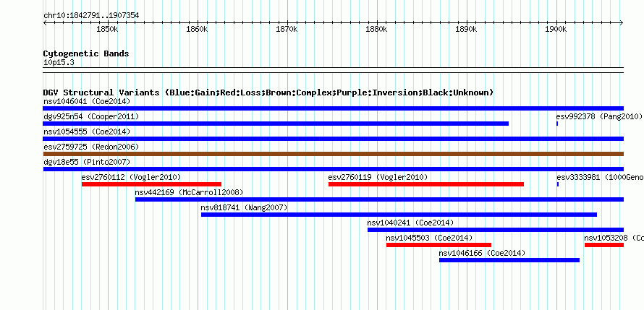Open variant esv2760119 (Vogler2010) label
This screenshot has width=644, height=310.
378,177
